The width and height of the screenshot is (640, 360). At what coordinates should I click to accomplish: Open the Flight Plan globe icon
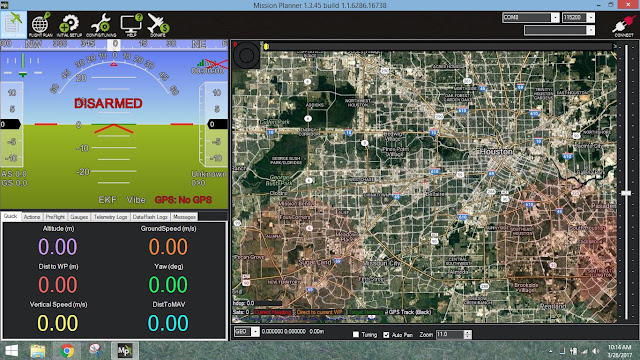click(41, 24)
